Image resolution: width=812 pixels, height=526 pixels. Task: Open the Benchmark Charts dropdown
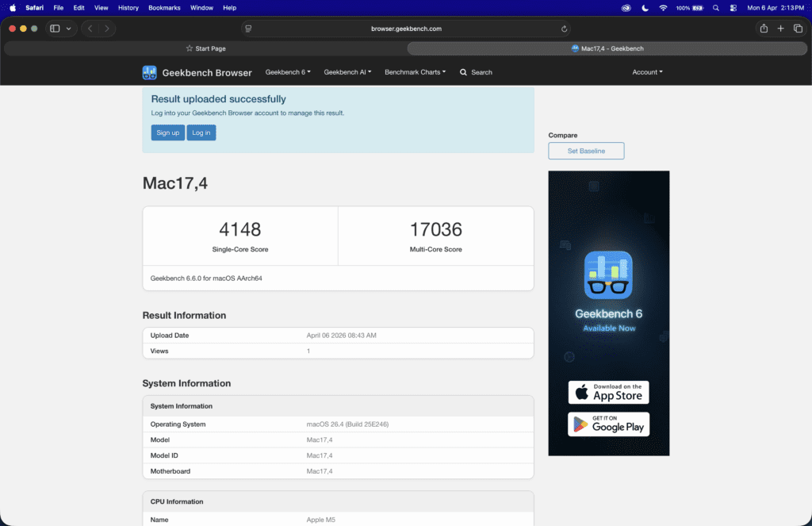[x=415, y=72]
